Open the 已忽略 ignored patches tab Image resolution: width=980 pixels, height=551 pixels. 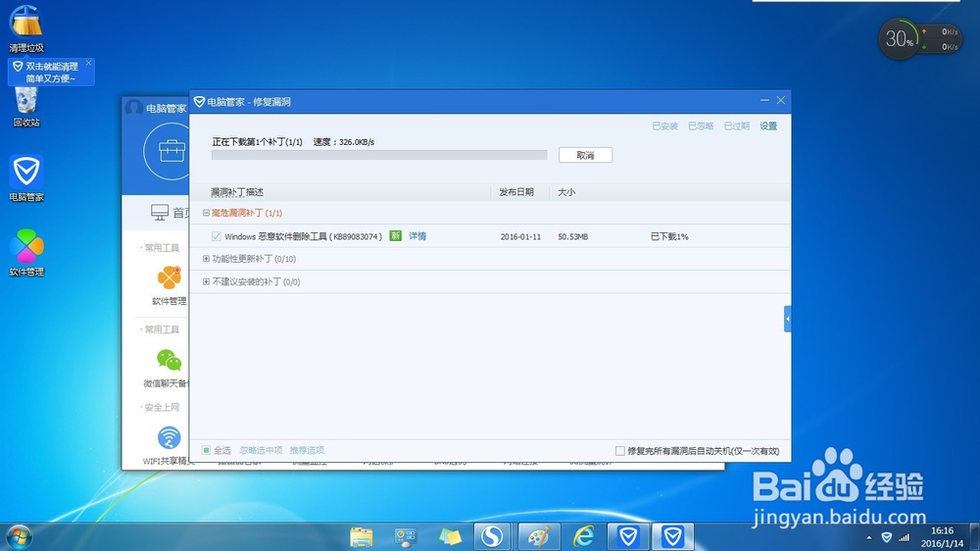[x=701, y=126]
